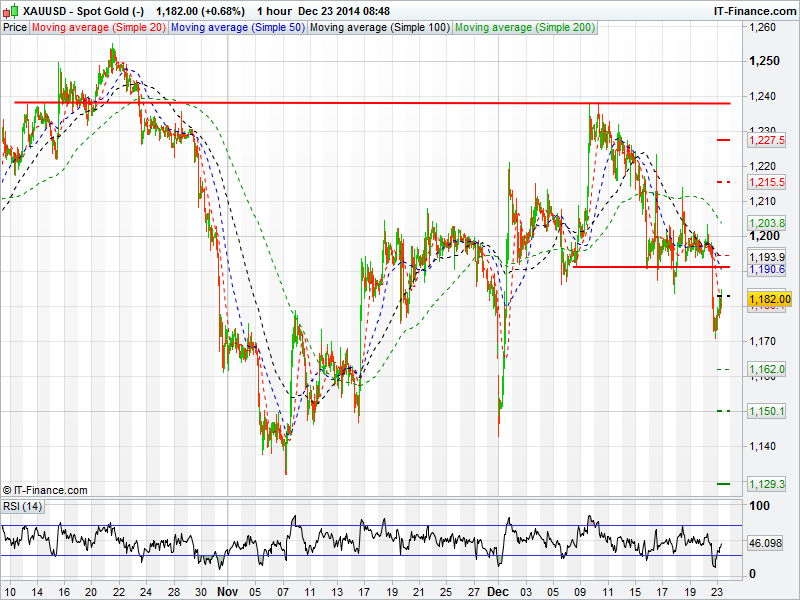Select the yellow current price tag 1,182.00

(x=767, y=299)
